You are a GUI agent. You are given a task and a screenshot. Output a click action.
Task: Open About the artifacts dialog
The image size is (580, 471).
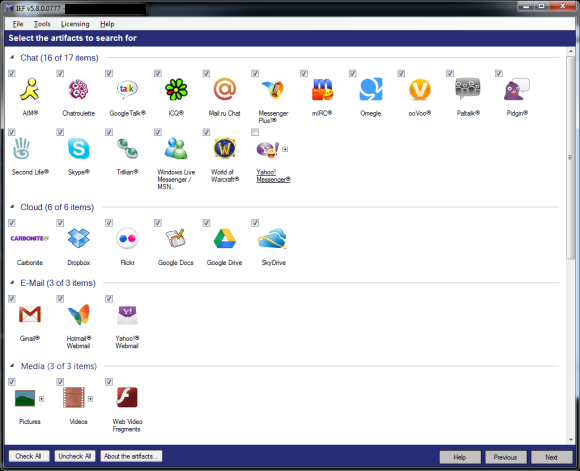pos(131,456)
